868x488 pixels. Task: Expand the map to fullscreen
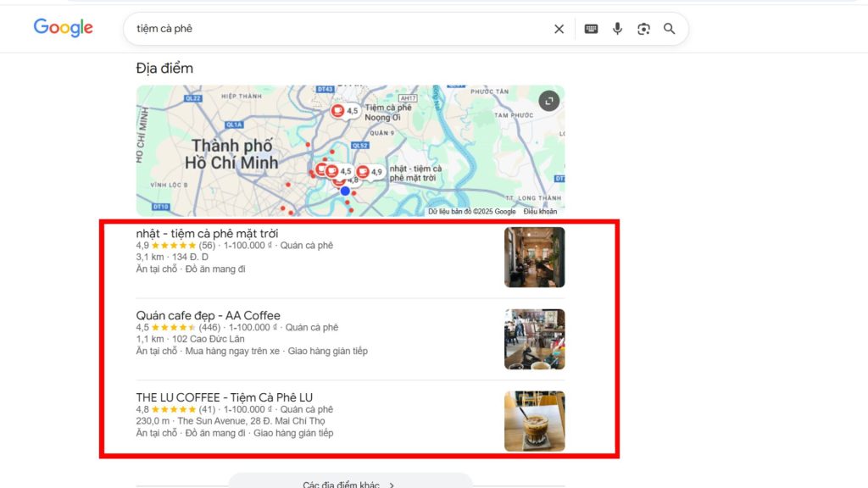(548, 100)
